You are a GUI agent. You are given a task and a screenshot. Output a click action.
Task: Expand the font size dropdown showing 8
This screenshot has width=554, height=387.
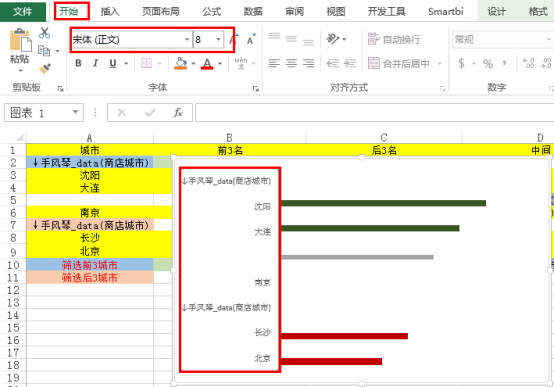point(218,39)
